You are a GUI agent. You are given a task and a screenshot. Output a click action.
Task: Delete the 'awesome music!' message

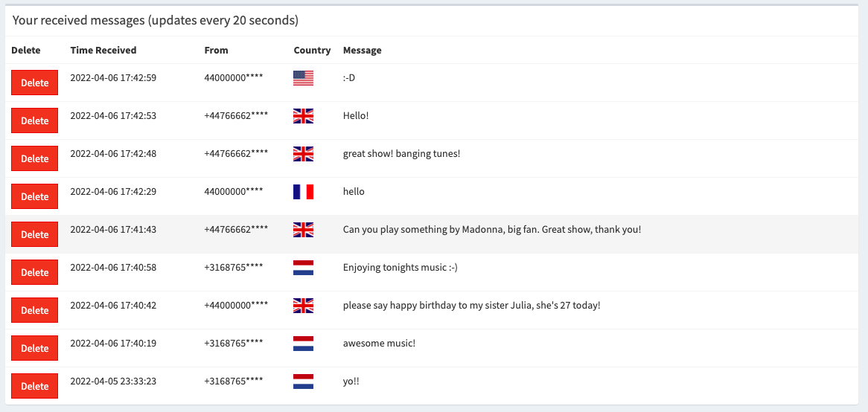(x=35, y=348)
